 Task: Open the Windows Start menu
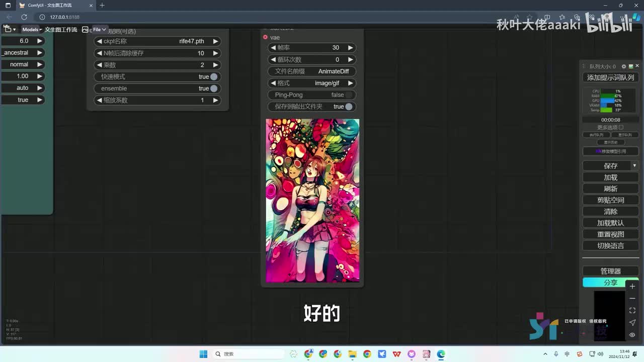tap(203, 354)
